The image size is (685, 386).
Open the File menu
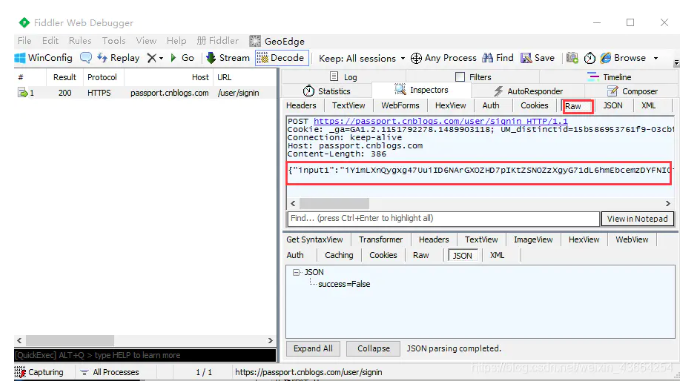tap(24, 41)
